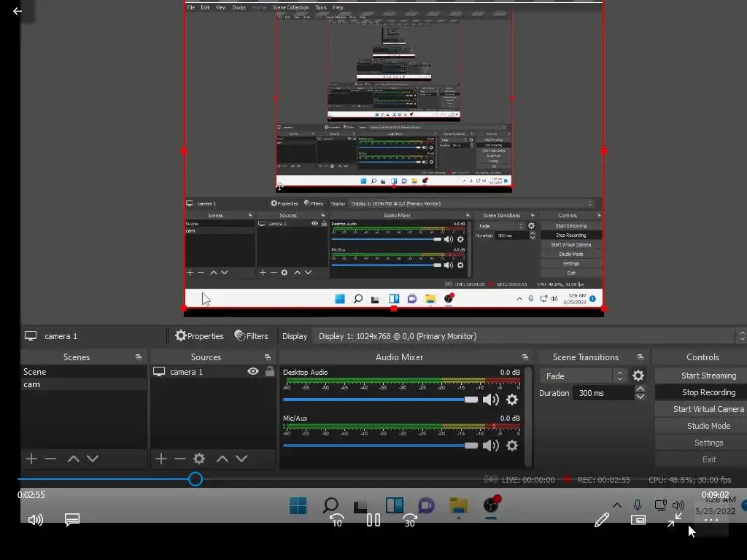
Task: Add a new scene with the plus button
Action: [x=31, y=459]
